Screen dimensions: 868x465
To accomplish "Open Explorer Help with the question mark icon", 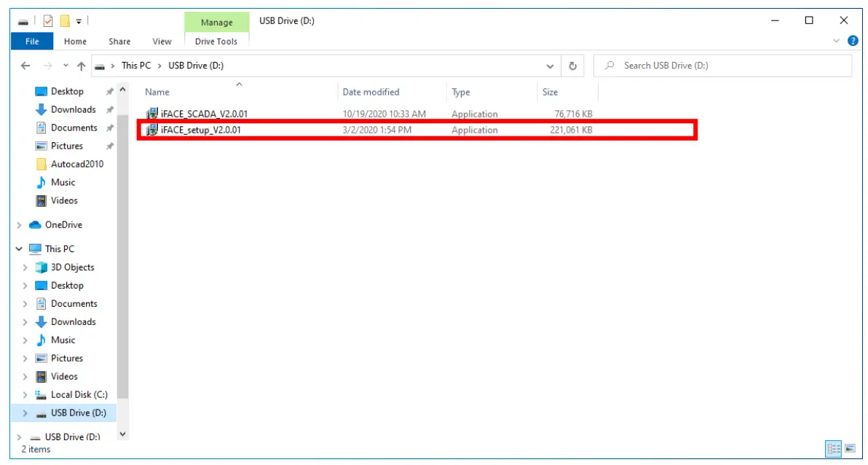I will [x=853, y=41].
